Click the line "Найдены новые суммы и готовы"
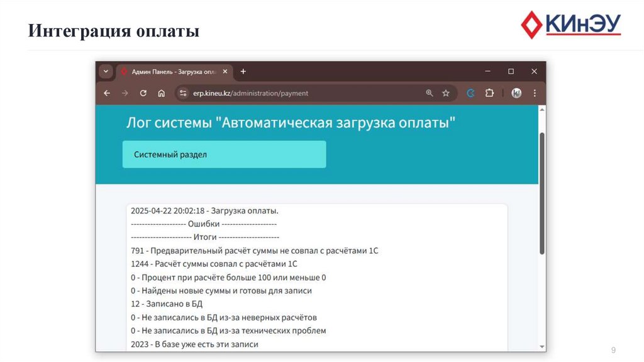Viewport: 644px width, 362px height. pos(221,290)
